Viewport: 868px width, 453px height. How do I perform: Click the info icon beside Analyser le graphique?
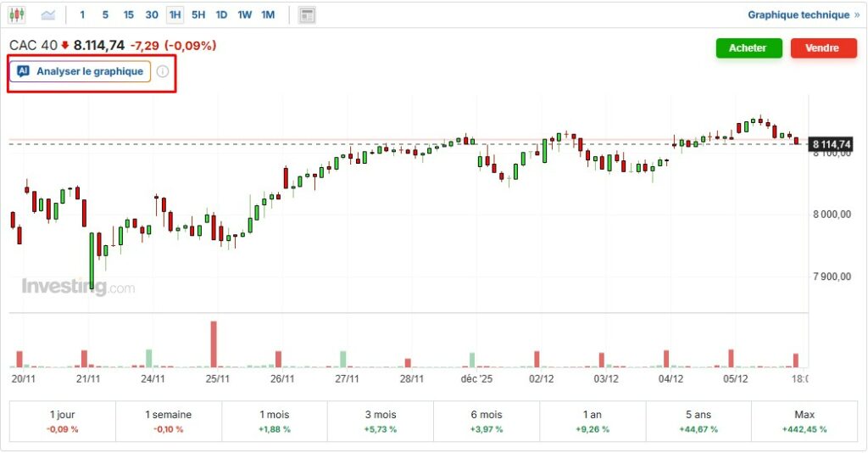(x=163, y=71)
